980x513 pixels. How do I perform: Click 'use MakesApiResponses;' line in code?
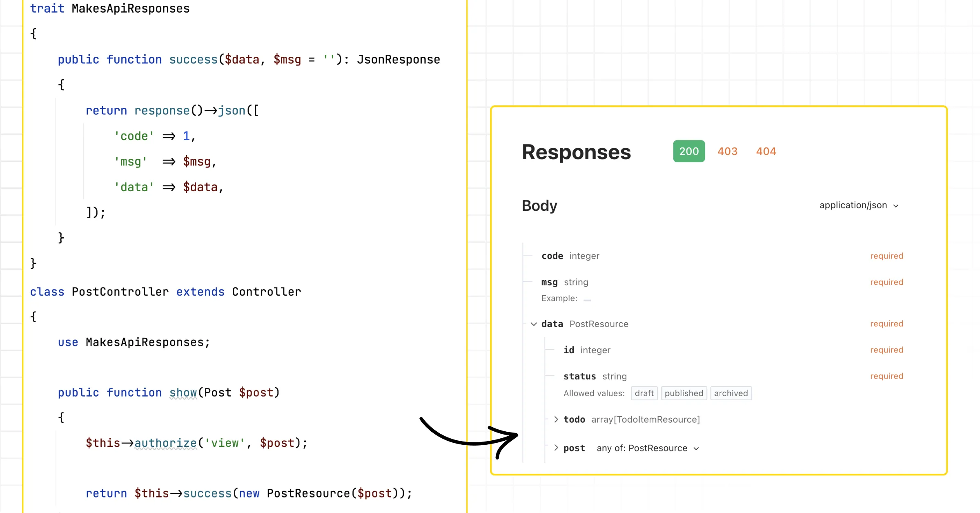(x=134, y=342)
